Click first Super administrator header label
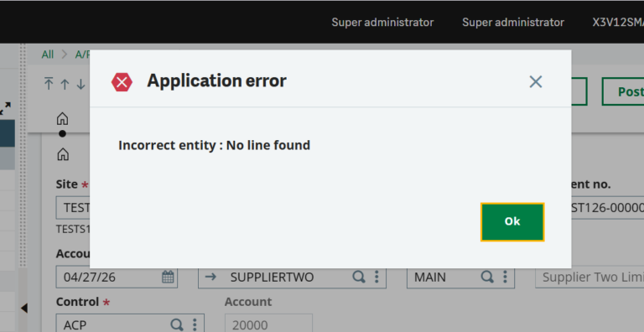The width and height of the screenshot is (644, 332). click(382, 22)
